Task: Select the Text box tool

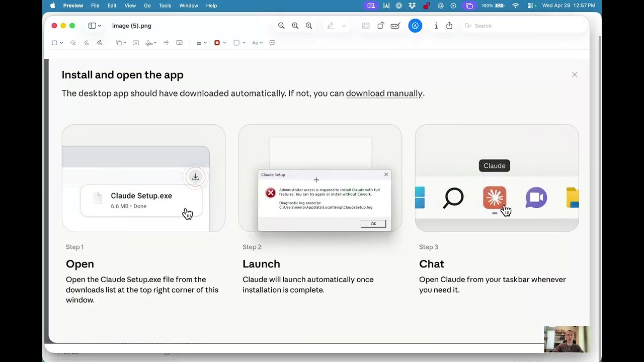Action: click(x=136, y=43)
